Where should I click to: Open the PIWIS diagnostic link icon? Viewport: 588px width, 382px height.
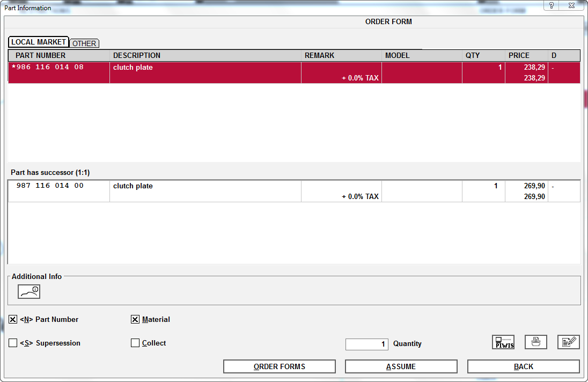tap(503, 342)
